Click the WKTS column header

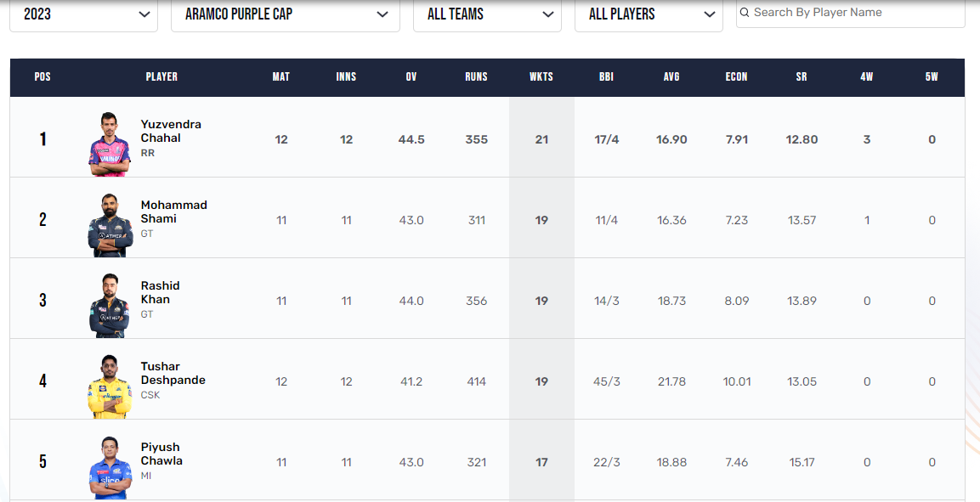(x=541, y=76)
